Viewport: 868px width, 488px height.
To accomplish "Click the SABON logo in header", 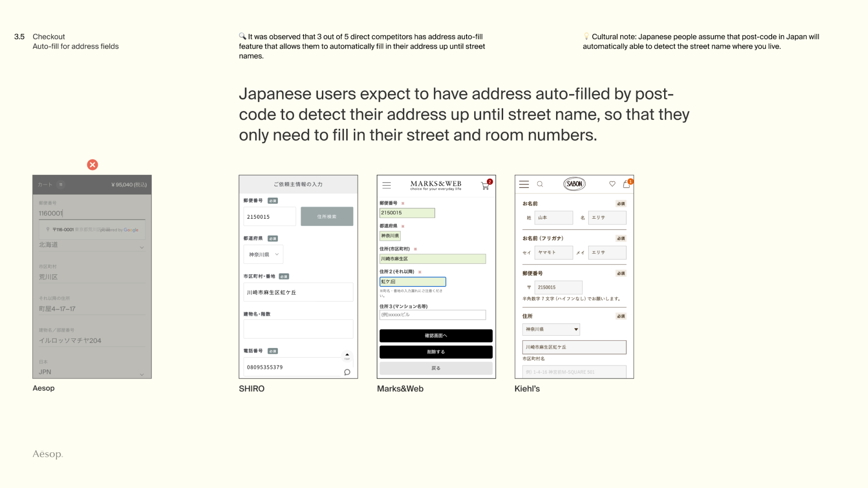I will point(574,184).
